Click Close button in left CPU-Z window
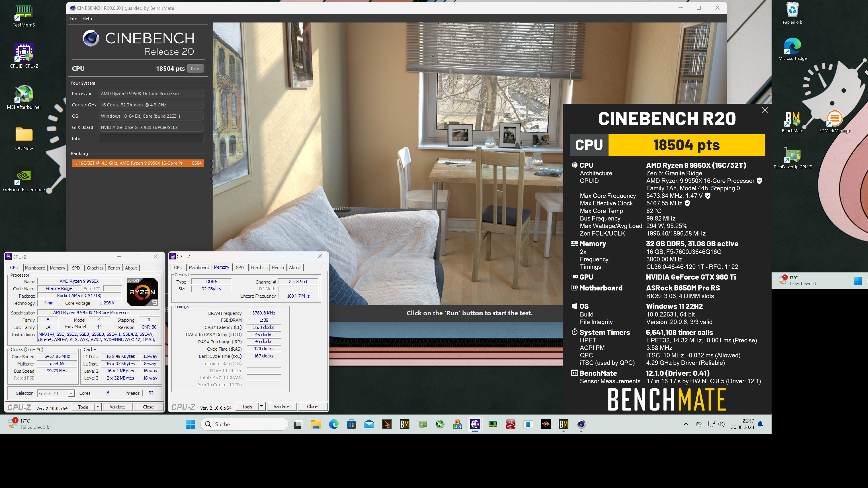 tap(148, 406)
